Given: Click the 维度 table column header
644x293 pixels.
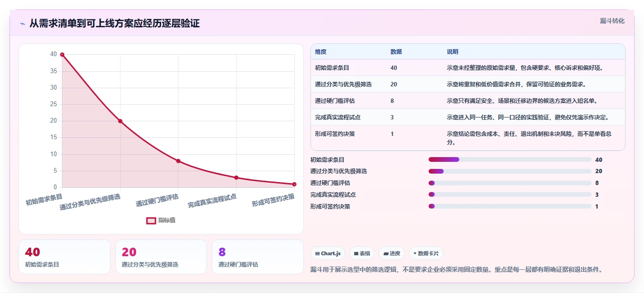Looking at the screenshot, I should coord(321,52).
